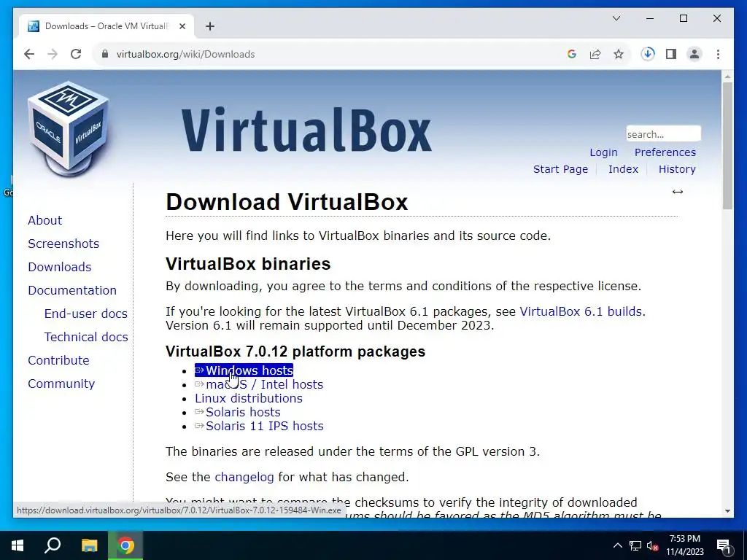
Task: Open the History link
Action: click(677, 169)
